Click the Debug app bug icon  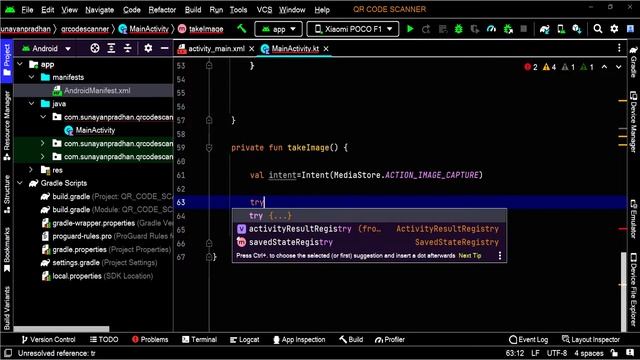click(459, 29)
